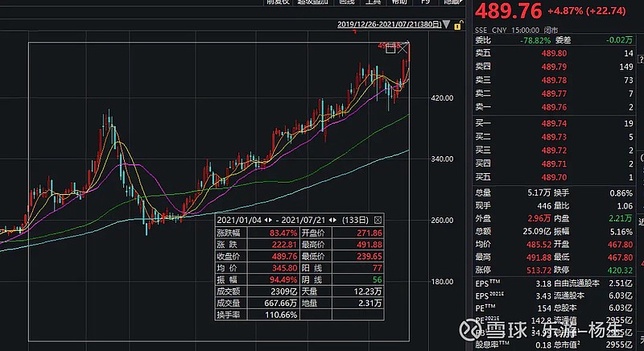The width and height of the screenshot is (644, 351).
Task: Select the 卖一 489.76 ask row
Action: pyautogui.click(x=554, y=107)
